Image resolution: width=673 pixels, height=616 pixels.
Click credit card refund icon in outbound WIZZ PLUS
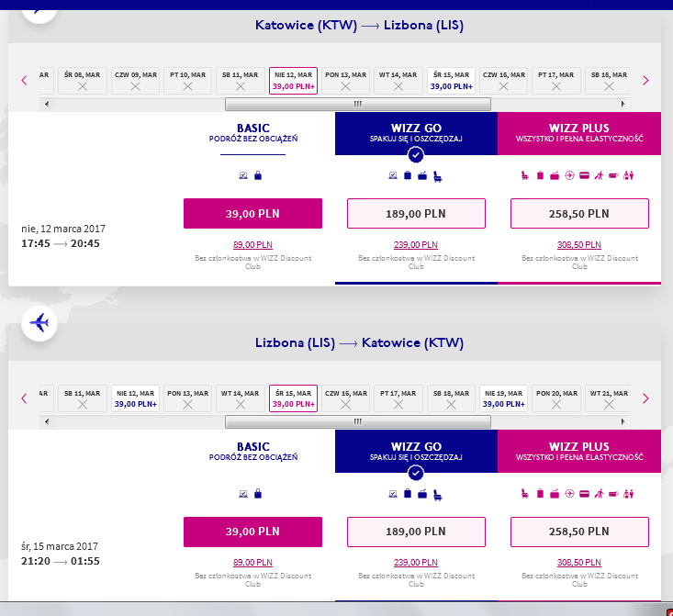[x=584, y=175]
